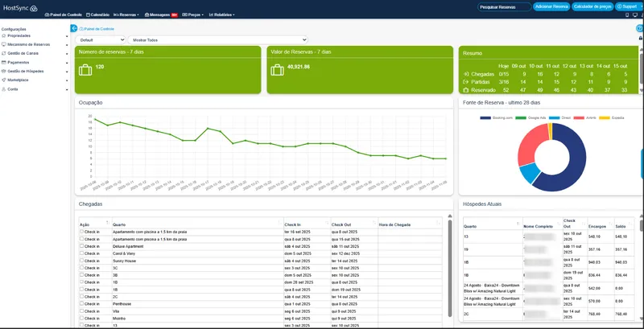Viewport: 644px width, 329px height.
Task: Tick Check in box for room 3B
Action: coord(82,275)
